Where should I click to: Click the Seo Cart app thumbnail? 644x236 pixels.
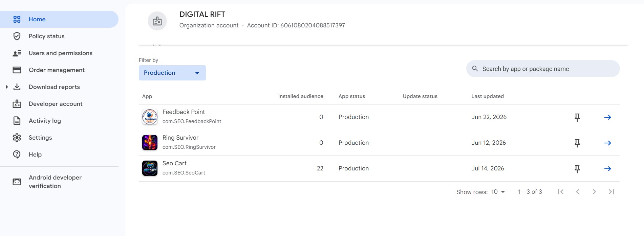pyautogui.click(x=150, y=168)
